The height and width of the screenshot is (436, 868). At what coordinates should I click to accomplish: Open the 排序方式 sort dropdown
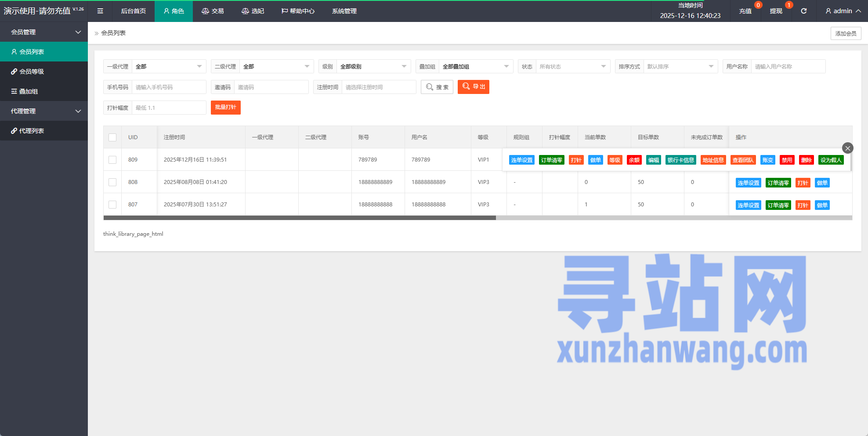(680, 67)
